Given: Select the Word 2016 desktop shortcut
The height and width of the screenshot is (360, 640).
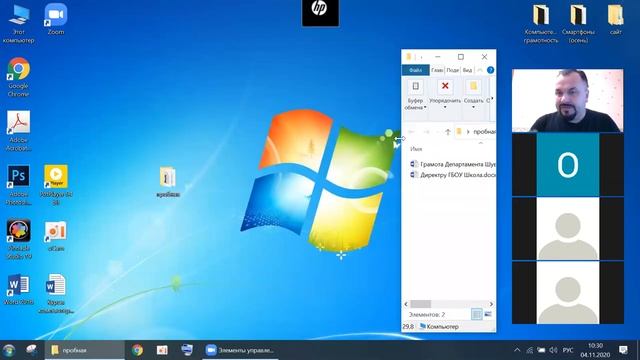Looking at the screenshot, I should [x=18, y=289].
